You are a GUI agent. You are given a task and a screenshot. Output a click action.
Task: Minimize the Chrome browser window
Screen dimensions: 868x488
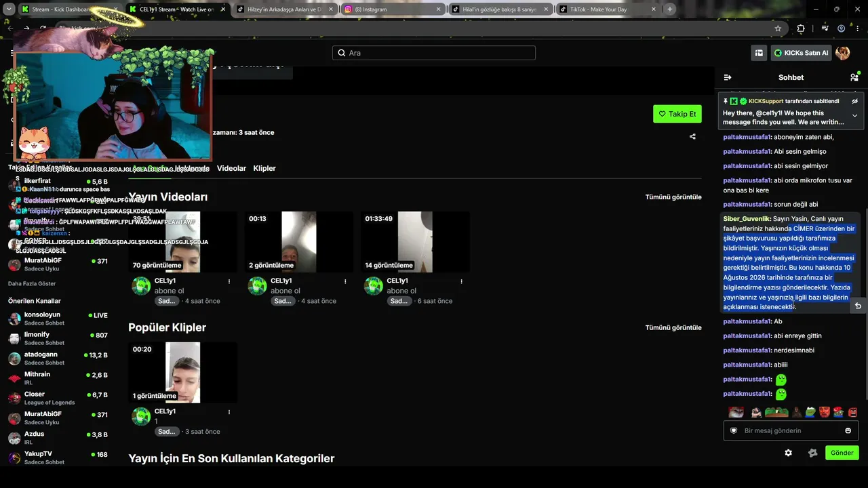814,9
